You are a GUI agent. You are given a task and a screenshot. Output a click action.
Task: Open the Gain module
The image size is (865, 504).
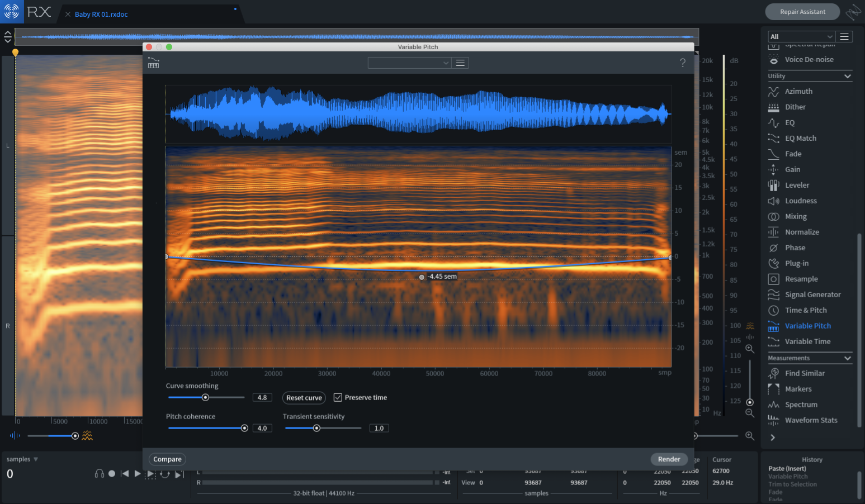coord(810,169)
